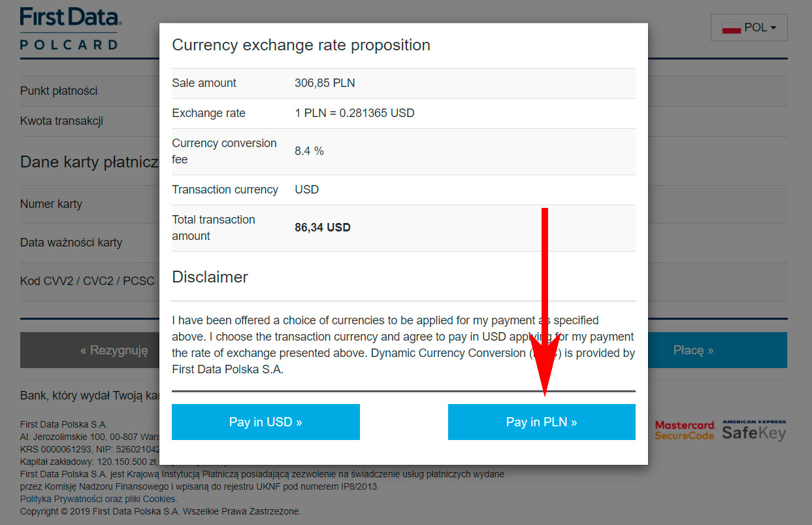Image resolution: width=812 pixels, height=525 pixels.
Task: Choose the Pay in PLN button
Action: tap(541, 422)
